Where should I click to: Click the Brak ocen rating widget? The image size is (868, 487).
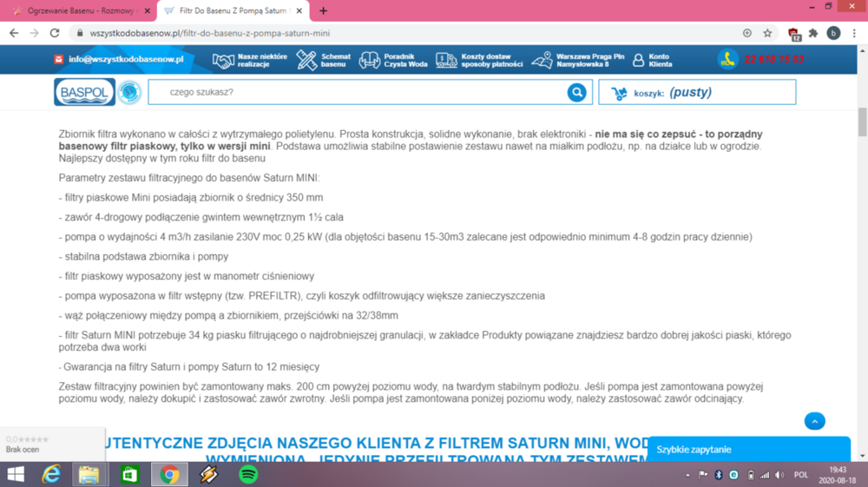pos(53,444)
